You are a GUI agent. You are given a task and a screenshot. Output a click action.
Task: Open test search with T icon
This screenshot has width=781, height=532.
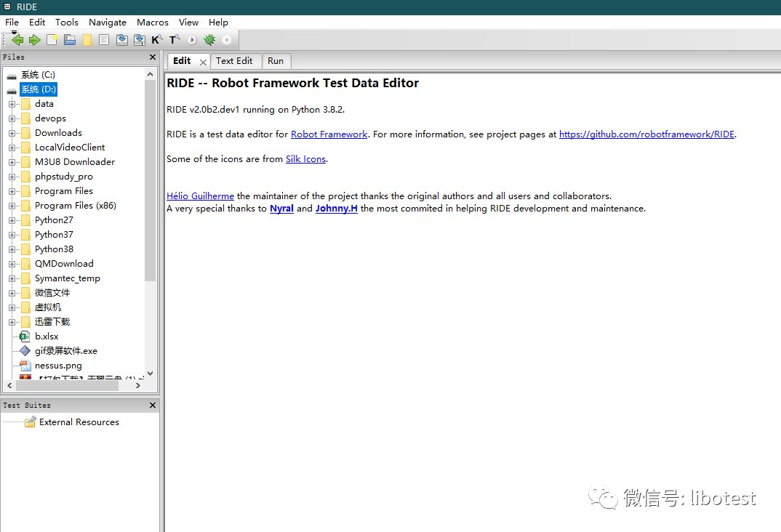click(x=175, y=40)
